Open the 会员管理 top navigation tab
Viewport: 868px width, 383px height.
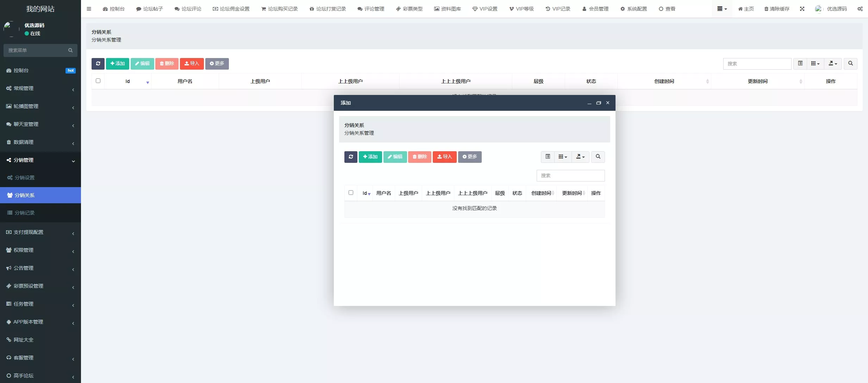595,9
